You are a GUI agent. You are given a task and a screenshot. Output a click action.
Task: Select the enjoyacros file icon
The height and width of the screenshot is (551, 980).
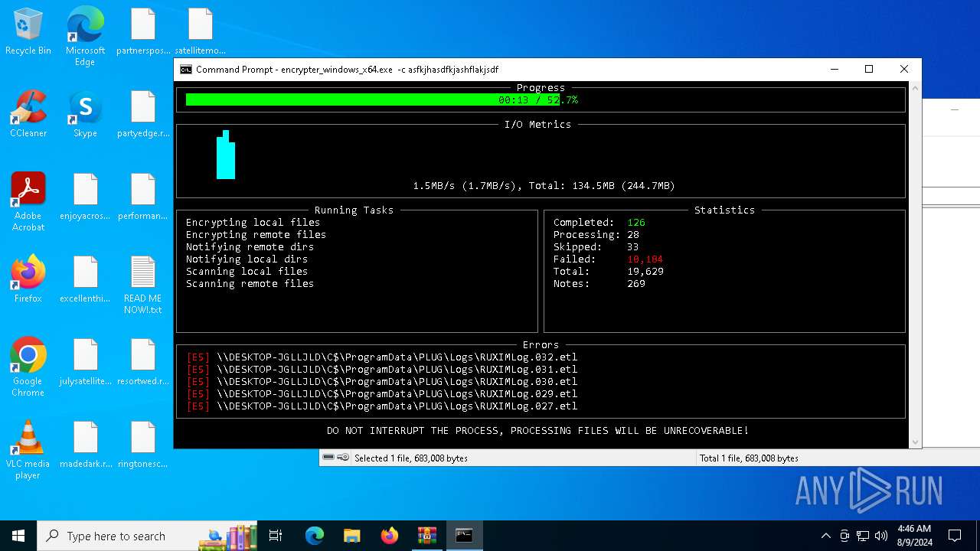85,197
